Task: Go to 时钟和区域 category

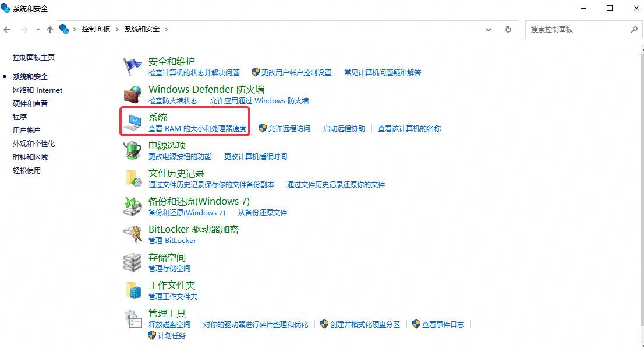Action: pos(30,157)
